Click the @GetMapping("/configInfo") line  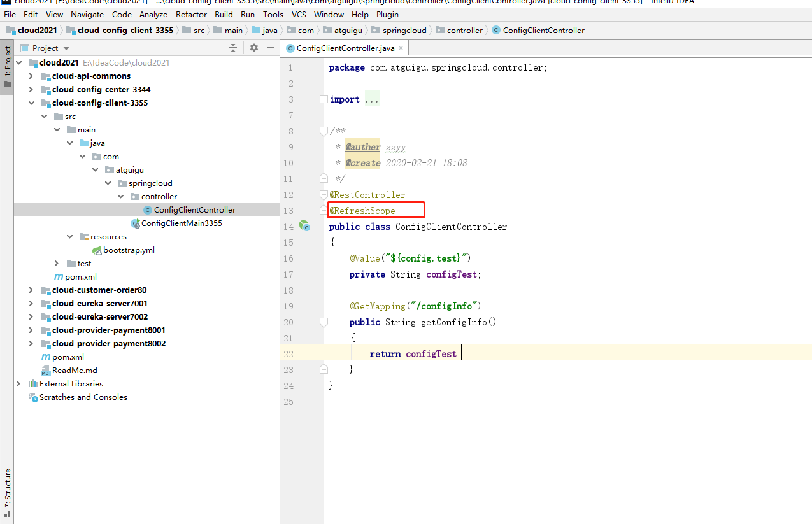point(415,306)
